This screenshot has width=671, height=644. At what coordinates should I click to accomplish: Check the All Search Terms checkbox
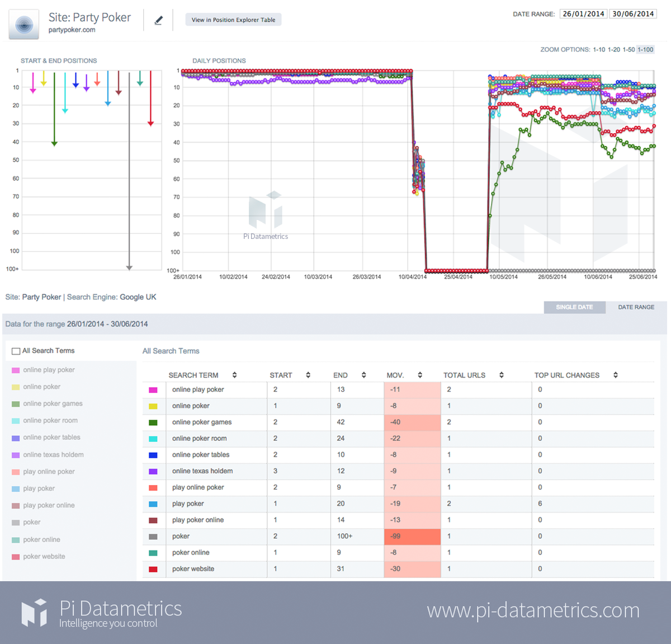[x=16, y=351]
